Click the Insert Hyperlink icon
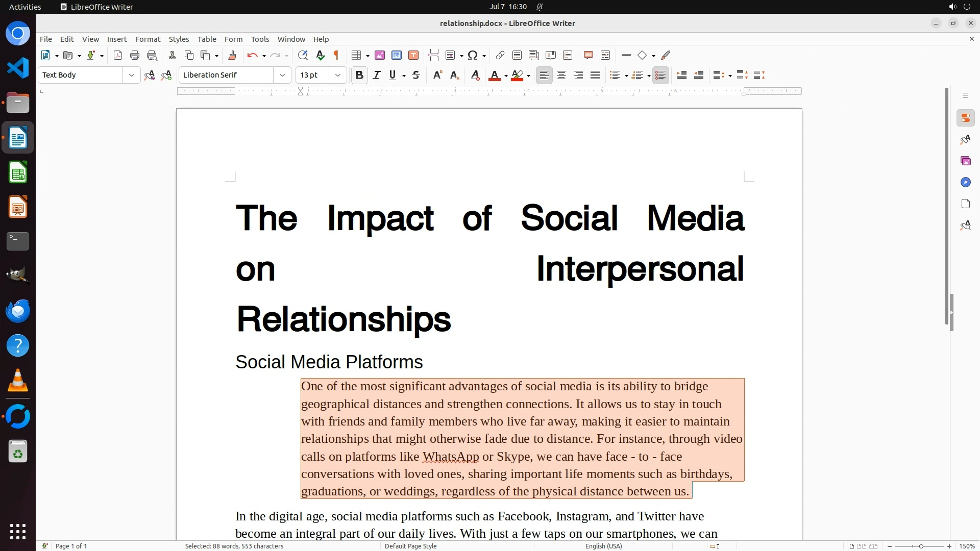Image resolution: width=980 pixels, height=551 pixels. (x=500, y=55)
